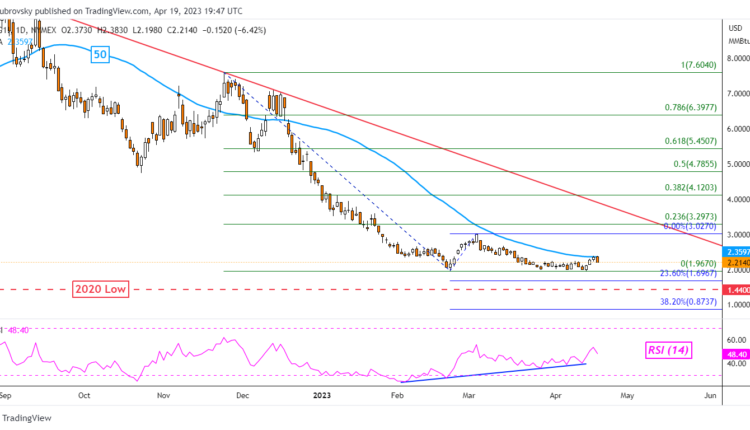Click the 0.236 (3.2973) Fibonacci label
The image size is (750, 430).
pos(687,216)
